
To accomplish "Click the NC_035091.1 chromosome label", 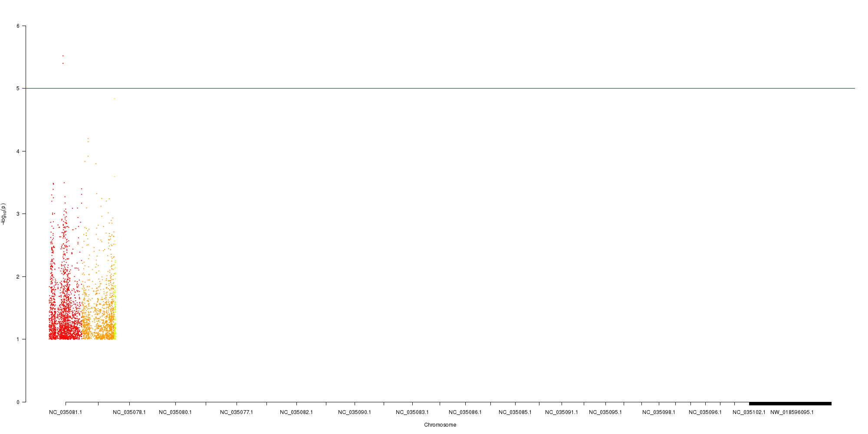I will (x=562, y=412).
